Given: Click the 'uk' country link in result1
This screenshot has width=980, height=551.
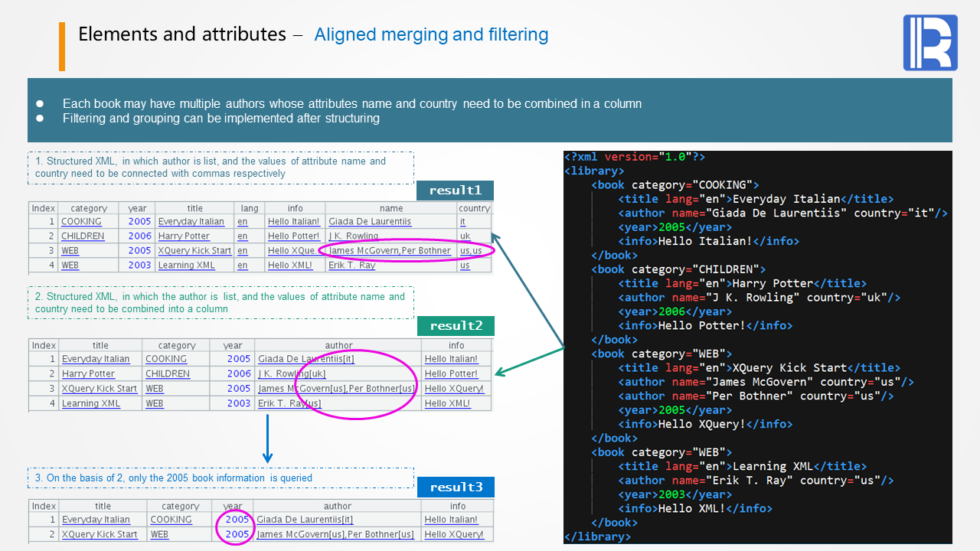Looking at the screenshot, I should click(x=465, y=236).
